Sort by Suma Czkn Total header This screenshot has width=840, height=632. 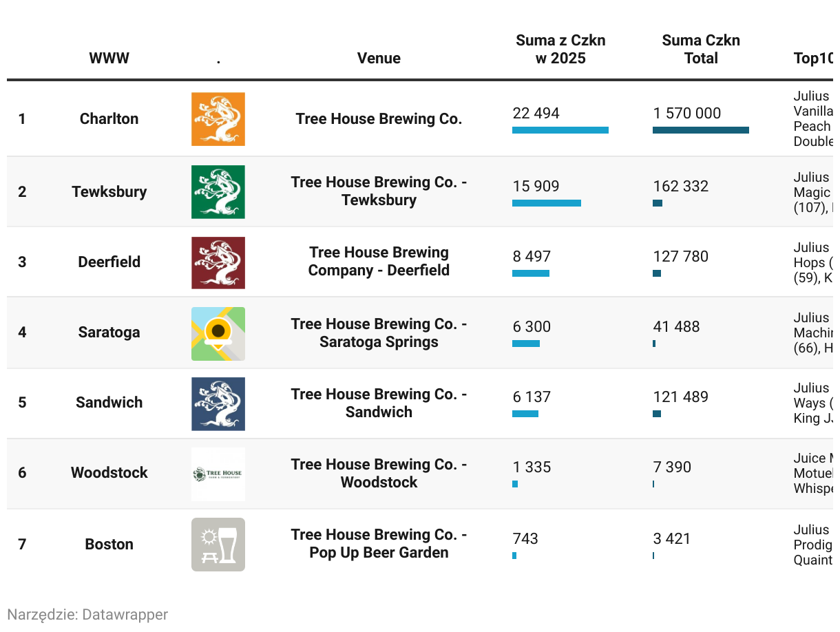pyautogui.click(x=701, y=50)
